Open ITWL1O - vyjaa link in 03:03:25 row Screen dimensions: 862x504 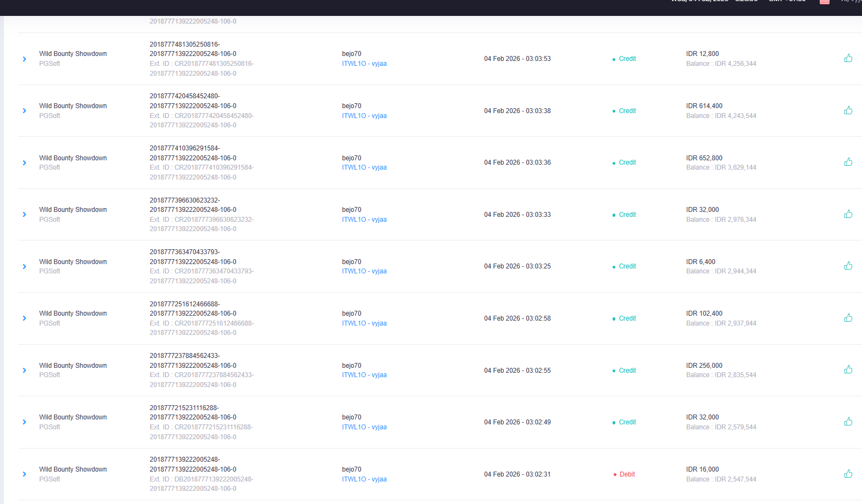(x=364, y=271)
